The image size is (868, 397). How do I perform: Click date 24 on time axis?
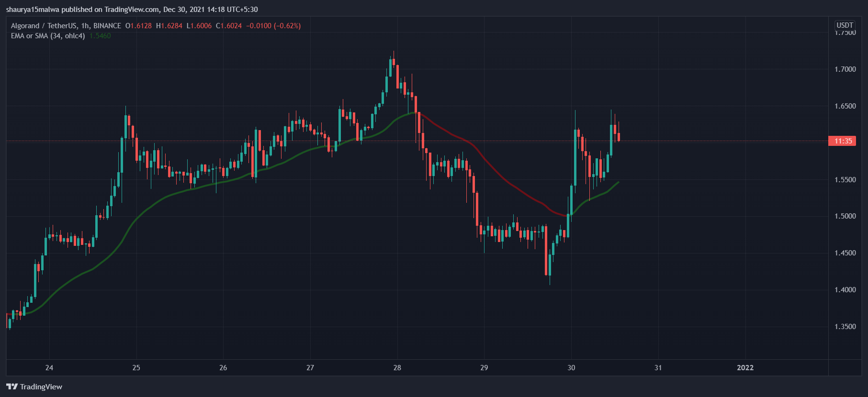pyautogui.click(x=49, y=368)
